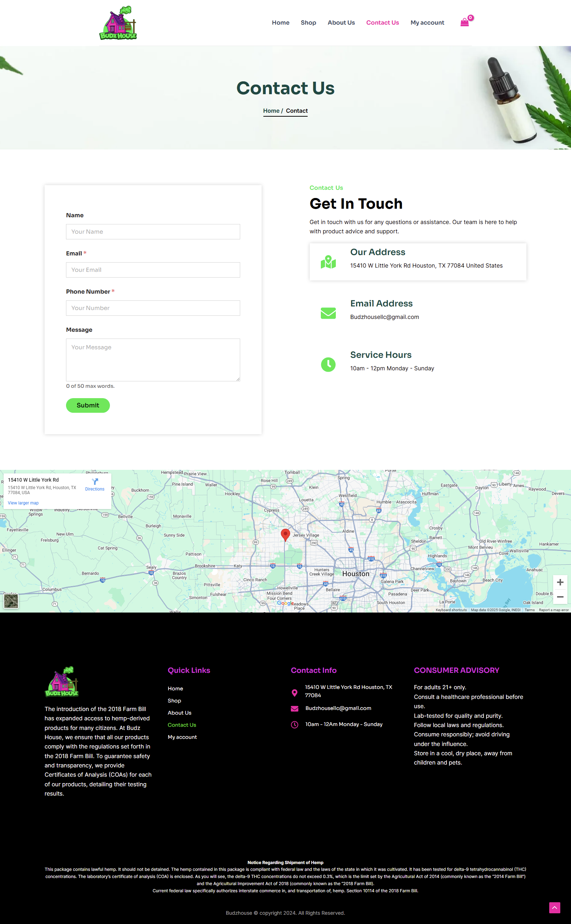Viewport: 571px width, 924px height.
Task: Click the Budzhouse copyright 2024 text
Action: 285,913
